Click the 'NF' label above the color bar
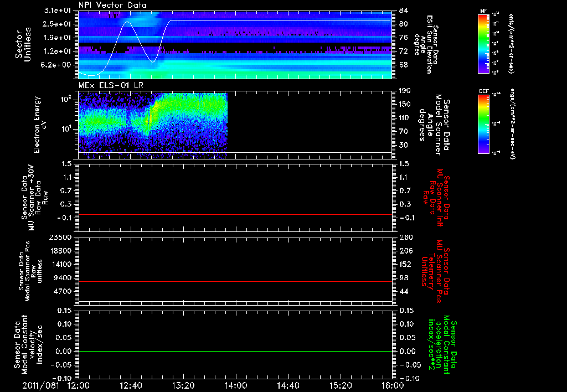The height and width of the screenshot is (392, 567). 483,11
